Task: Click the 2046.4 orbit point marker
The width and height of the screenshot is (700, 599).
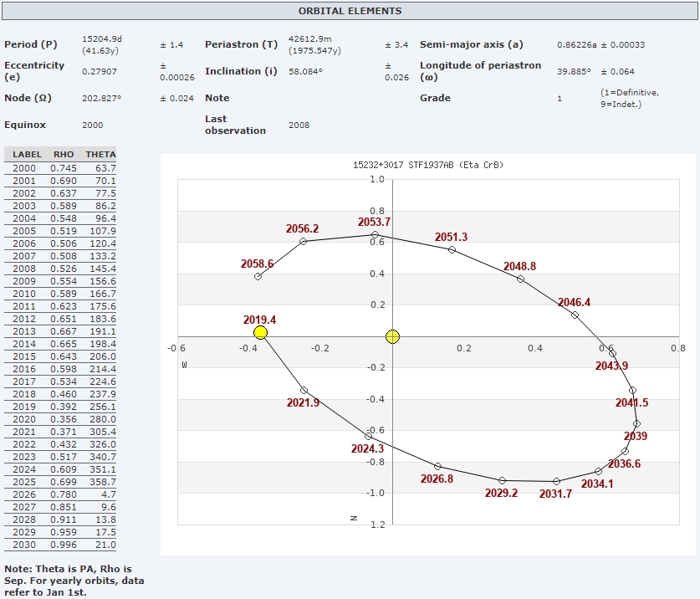Action: click(x=575, y=315)
